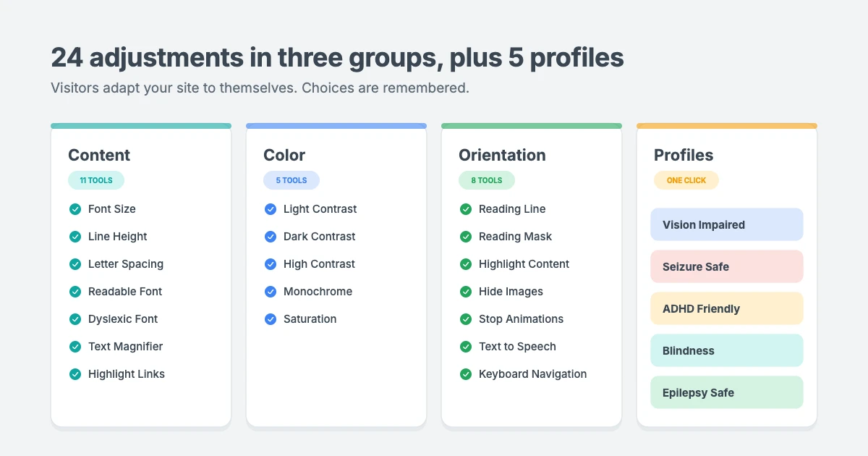Click the Keyboard Navigation label

click(533, 374)
